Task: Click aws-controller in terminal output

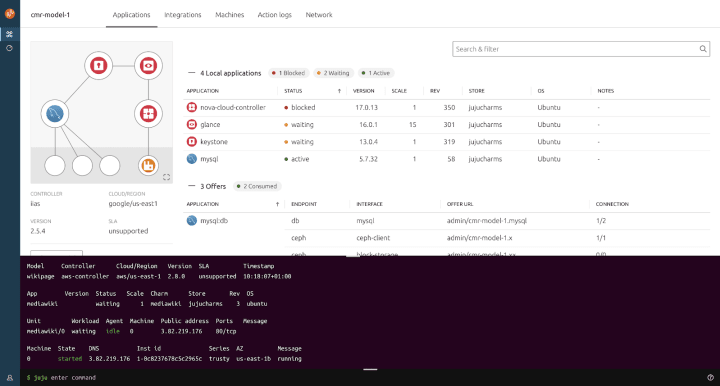Action: 85,276
